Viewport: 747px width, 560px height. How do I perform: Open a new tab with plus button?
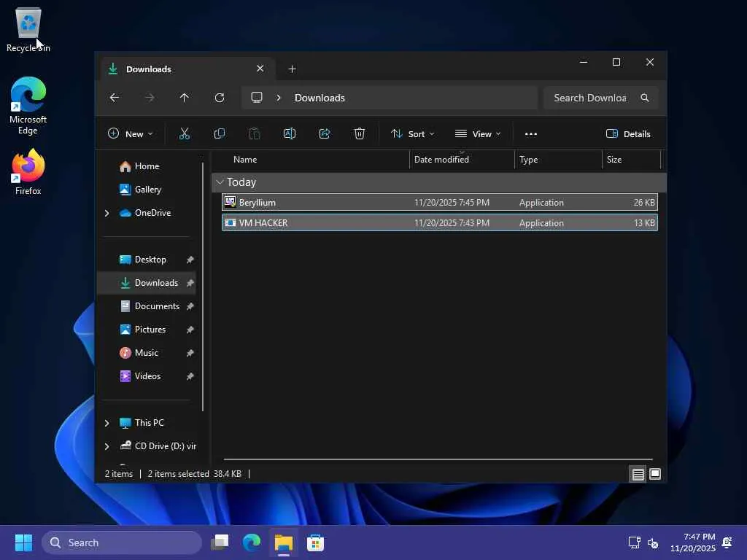point(292,69)
